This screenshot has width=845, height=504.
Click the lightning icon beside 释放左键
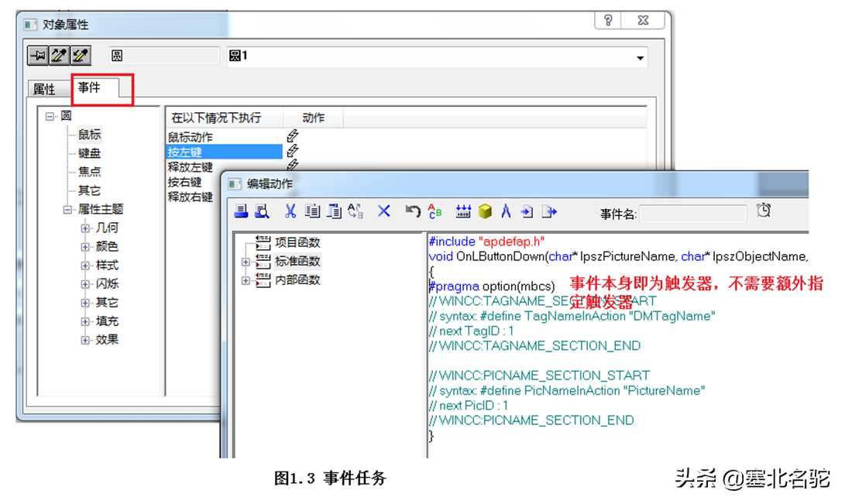293,165
